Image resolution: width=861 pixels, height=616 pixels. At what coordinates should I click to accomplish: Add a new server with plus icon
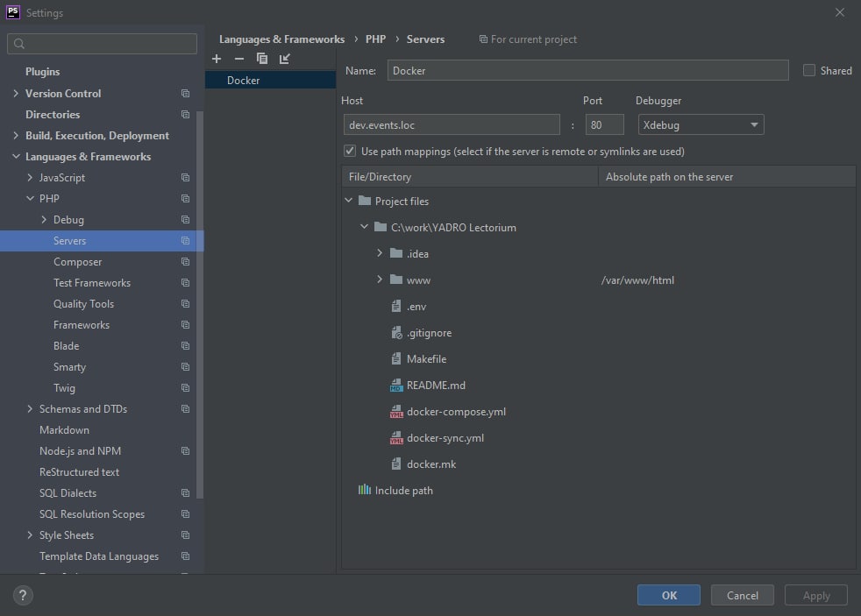(x=217, y=59)
